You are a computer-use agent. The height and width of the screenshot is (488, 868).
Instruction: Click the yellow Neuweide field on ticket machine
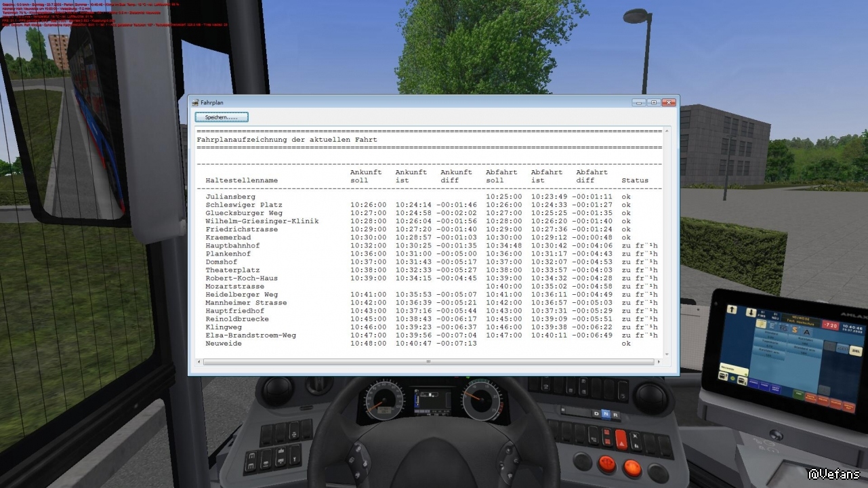pyautogui.click(x=733, y=369)
